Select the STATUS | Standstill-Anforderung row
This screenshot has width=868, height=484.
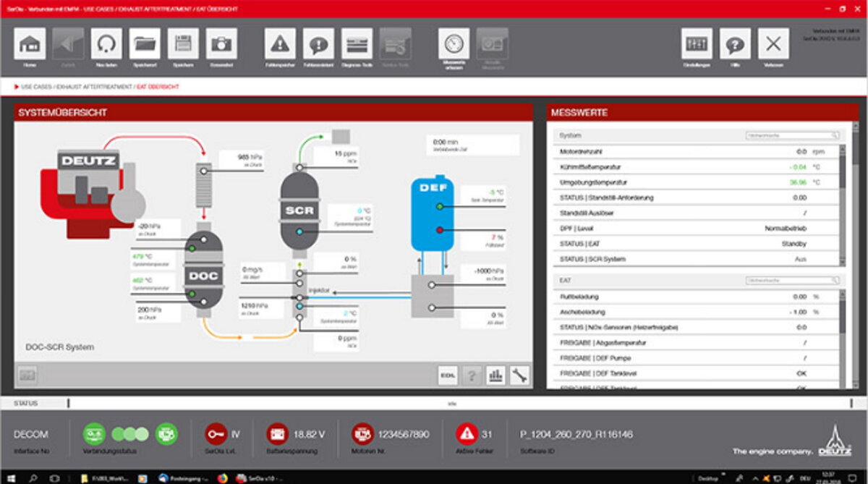[x=695, y=198]
